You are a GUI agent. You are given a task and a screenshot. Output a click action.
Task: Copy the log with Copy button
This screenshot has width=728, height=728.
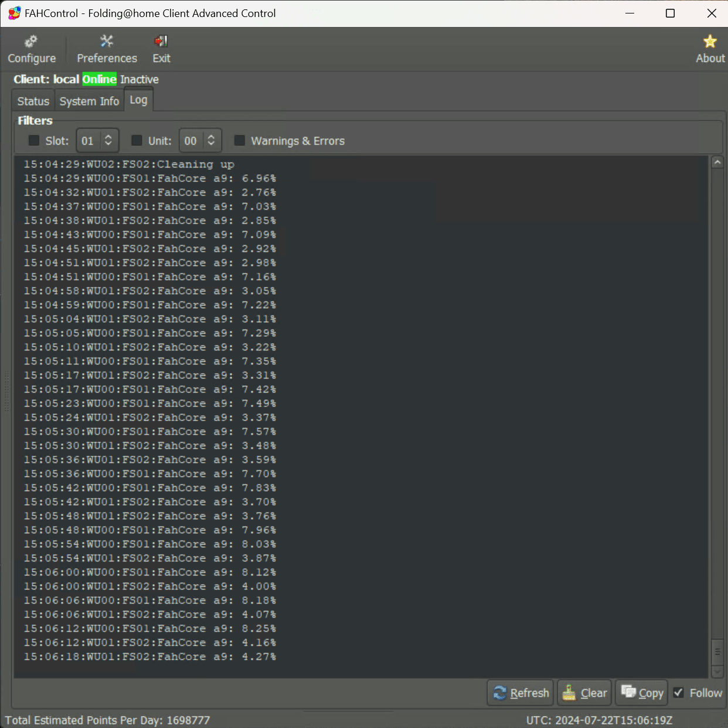click(x=642, y=693)
